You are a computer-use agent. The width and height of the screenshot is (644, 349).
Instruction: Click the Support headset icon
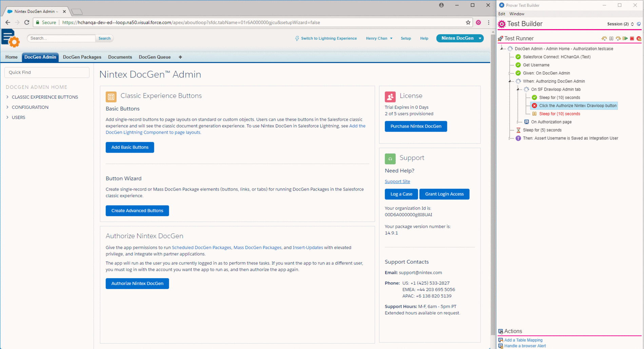click(x=390, y=159)
